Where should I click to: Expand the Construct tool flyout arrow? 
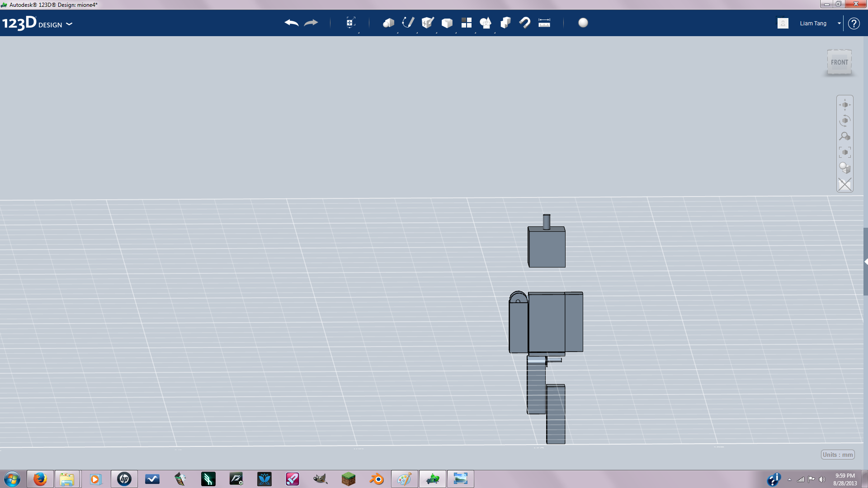[437, 33]
